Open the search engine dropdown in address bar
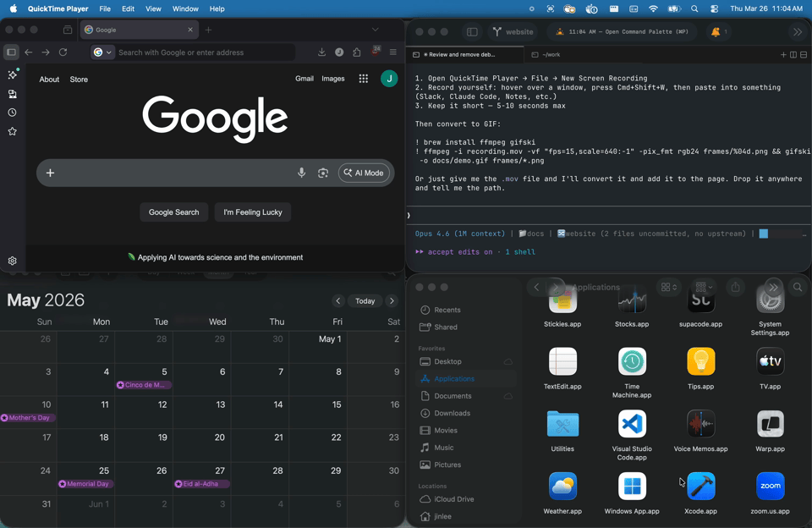Viewport: 812px width, 528px height. pyautogui.click(x=102, y=52)
